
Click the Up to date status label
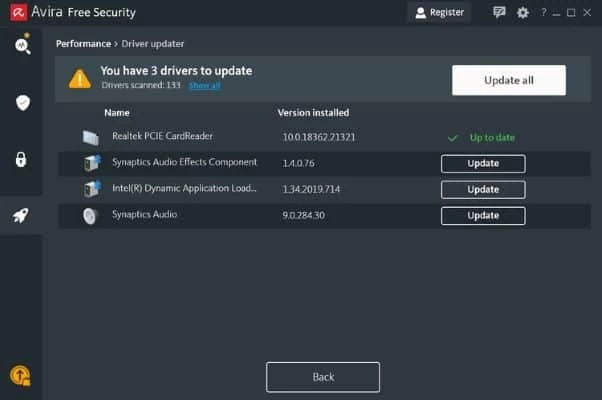(492, 137)
